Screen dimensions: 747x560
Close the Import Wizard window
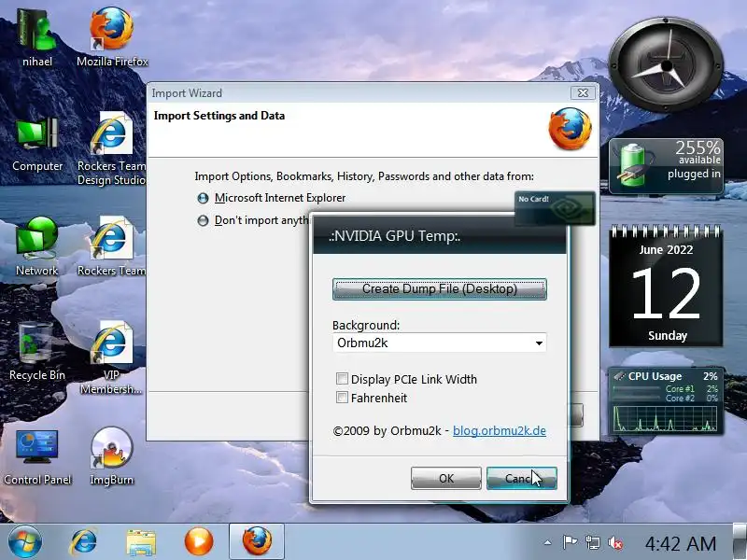tap(583, 92)
